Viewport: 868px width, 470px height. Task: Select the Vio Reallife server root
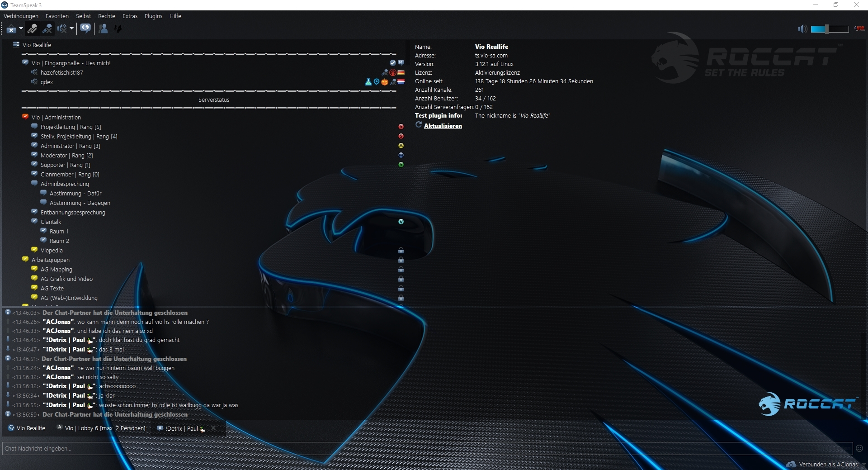pos(37,45)
